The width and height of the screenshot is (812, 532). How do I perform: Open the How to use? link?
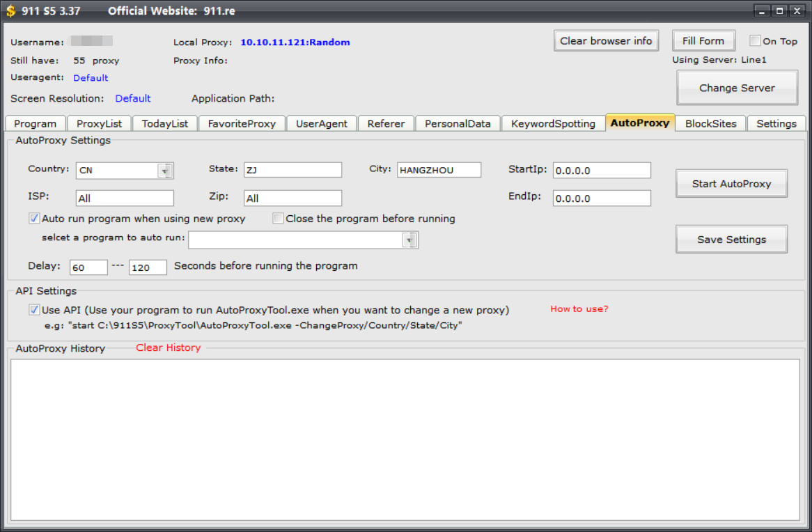tap(579, 308)
